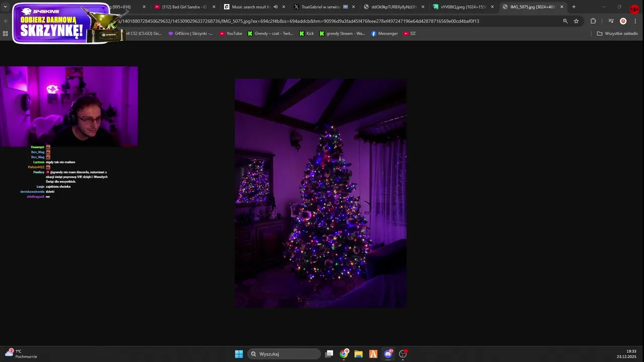Open a new browser tab
Image resolution: width=644 pixels, height=362 pixels.
coord(574,7)
